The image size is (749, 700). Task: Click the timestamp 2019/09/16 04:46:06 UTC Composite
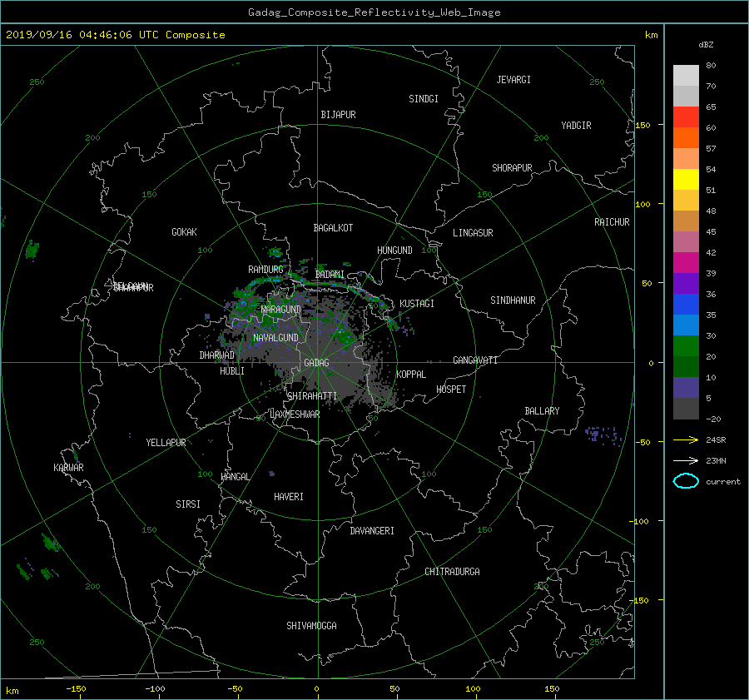point(115,35)
